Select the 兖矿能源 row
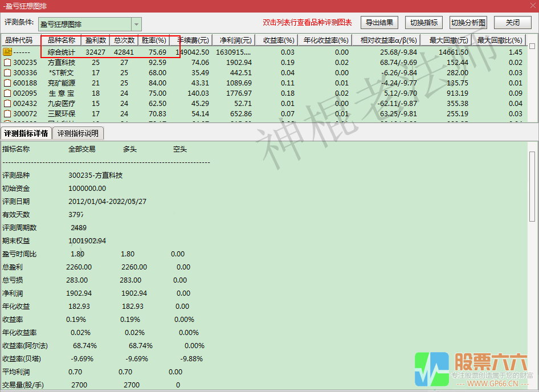Screen dimensions: 539x392 pyautogui.click(x=264, y=83)
